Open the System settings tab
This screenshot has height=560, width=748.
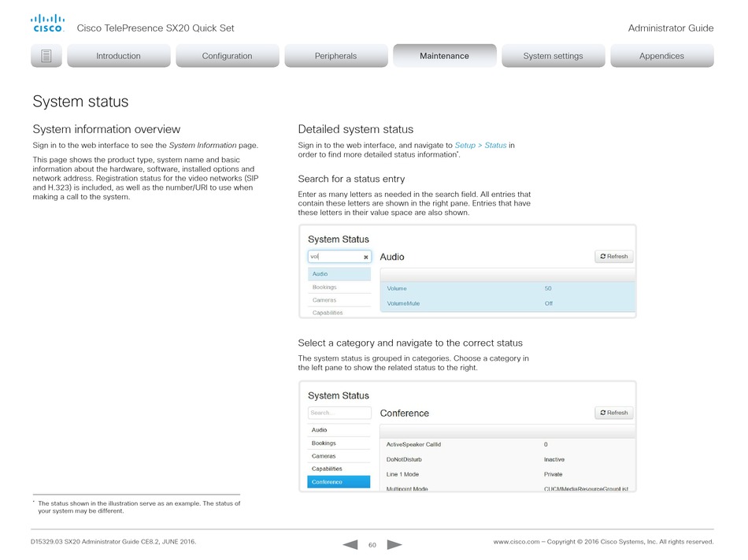tap(554, 56)
